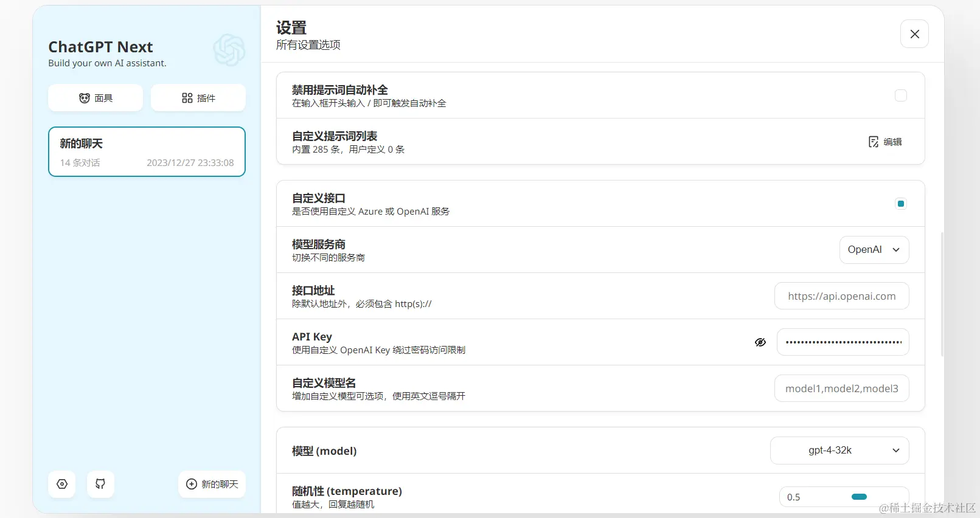
Task: Click the settings gear icon in sidebar
Action: pos(62,484)
